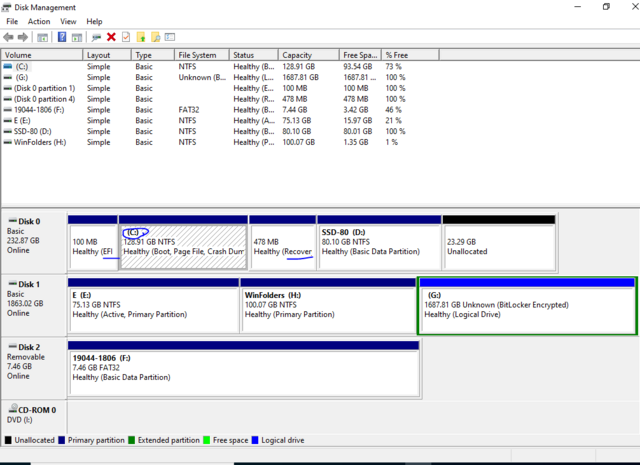The image size is (640, 465).
Task: Click the magnifier folder toolbar icon
Action: point(156,37)
